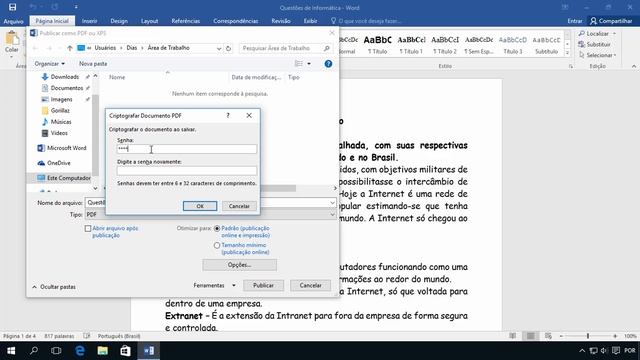Collapse folders with Ocultar pastas

(54, 287)
